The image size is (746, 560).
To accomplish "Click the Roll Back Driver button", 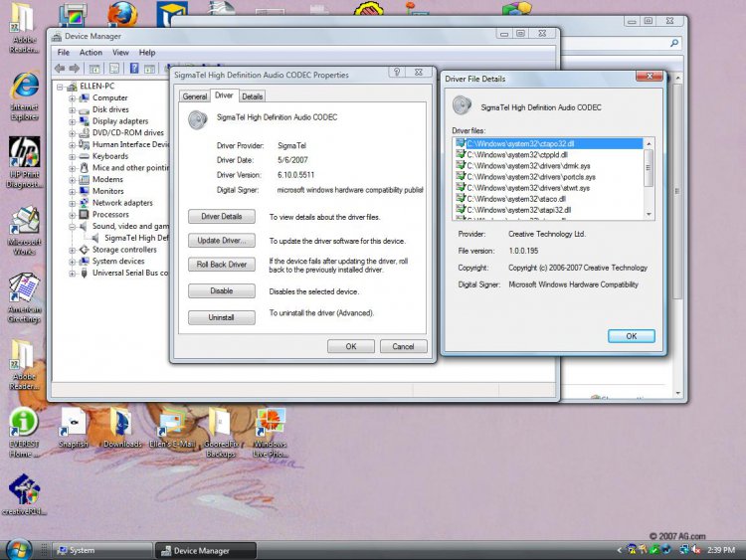I will click(x=221, y=265).
